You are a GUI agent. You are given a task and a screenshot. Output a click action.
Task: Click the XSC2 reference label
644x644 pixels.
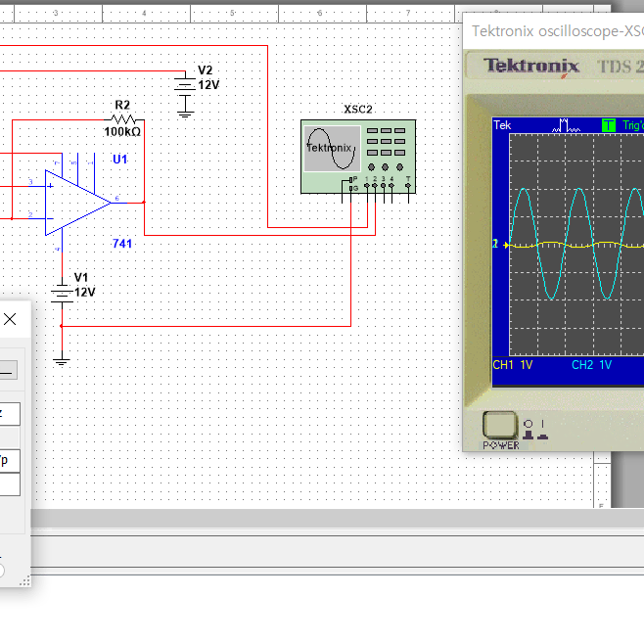[x=358, y=110]
